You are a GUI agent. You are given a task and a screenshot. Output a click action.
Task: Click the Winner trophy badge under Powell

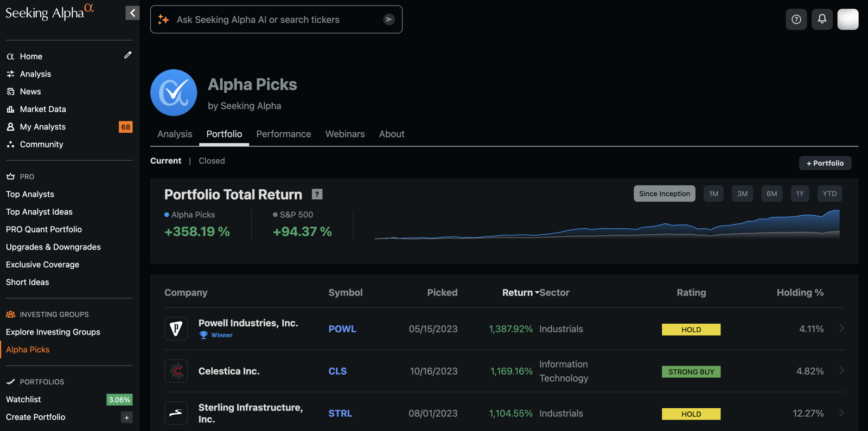[216, 335]
